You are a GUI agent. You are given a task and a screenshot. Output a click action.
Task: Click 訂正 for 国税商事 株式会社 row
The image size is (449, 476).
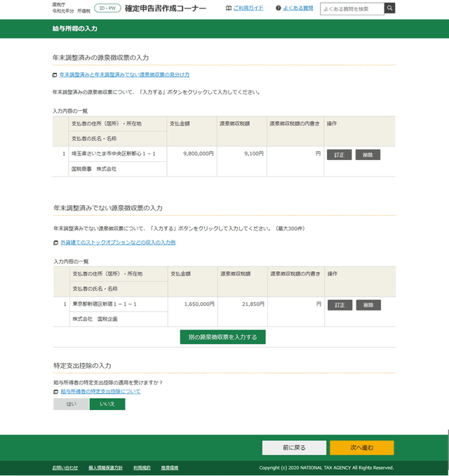point(339,154)
